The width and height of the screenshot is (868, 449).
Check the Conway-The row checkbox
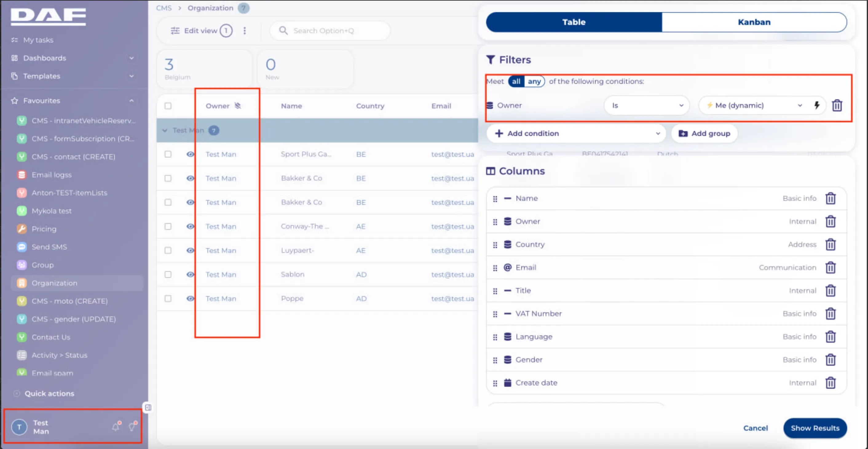coord(168,227)
